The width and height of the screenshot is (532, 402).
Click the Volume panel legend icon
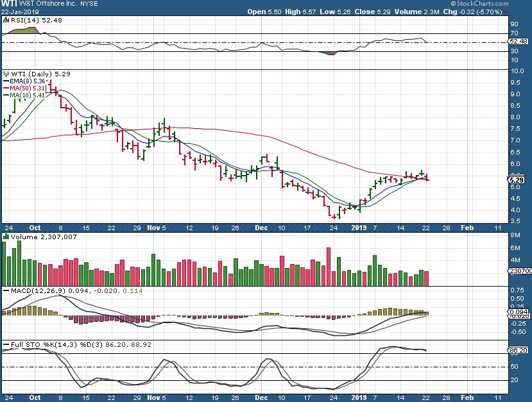point(6,237)
